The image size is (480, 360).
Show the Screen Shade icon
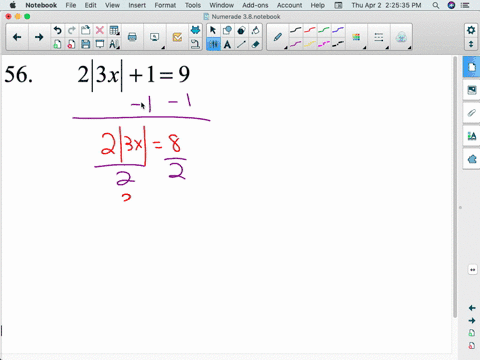tap(99, 44)
